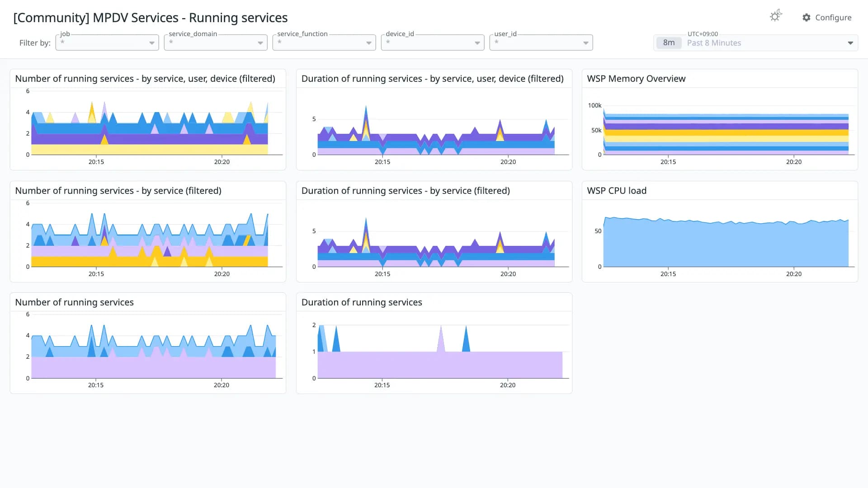Viewport: 868px width, 488px height.
Task: Click the Filter by: label
Action: coord(35,43)
